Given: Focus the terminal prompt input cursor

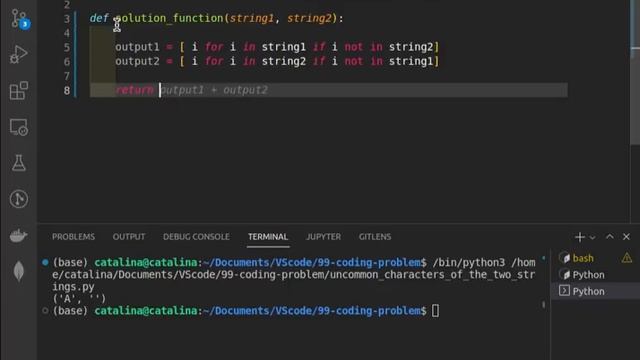Looking at the screenshot, I should [x=436, y=311].
